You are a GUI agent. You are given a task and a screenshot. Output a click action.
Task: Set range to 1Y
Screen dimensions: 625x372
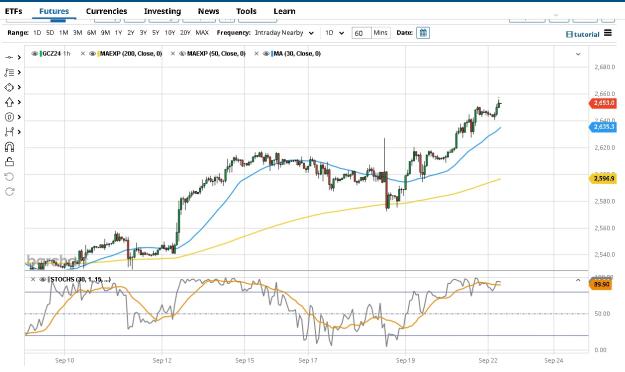coord(118,33)
